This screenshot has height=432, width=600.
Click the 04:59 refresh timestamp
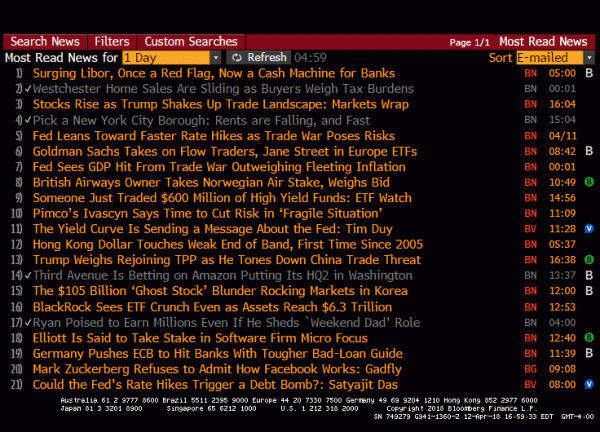[310, 58]
